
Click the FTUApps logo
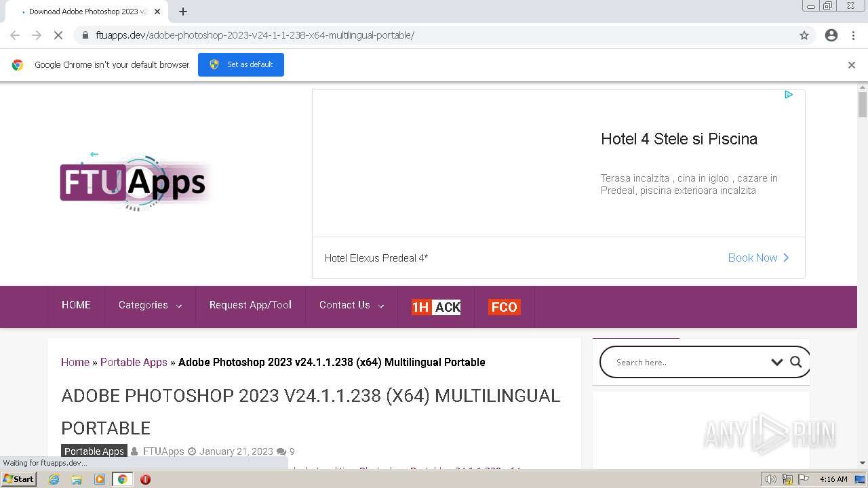136,181
